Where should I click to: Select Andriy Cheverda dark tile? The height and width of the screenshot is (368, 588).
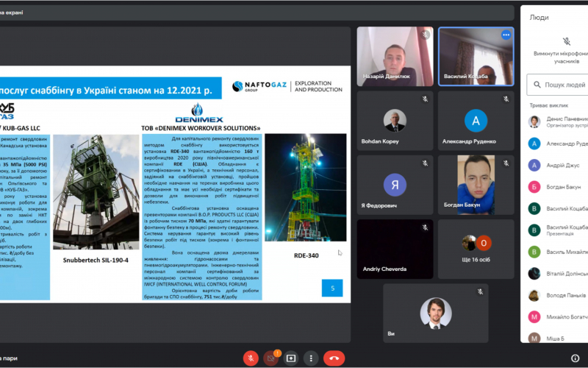click(x=395, y=249)
